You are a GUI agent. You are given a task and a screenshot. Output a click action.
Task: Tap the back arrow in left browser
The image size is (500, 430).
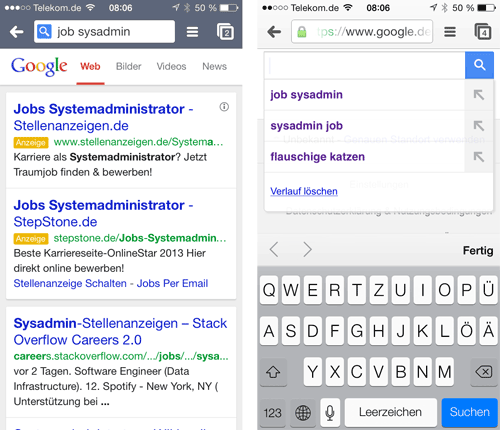(16, 32)
